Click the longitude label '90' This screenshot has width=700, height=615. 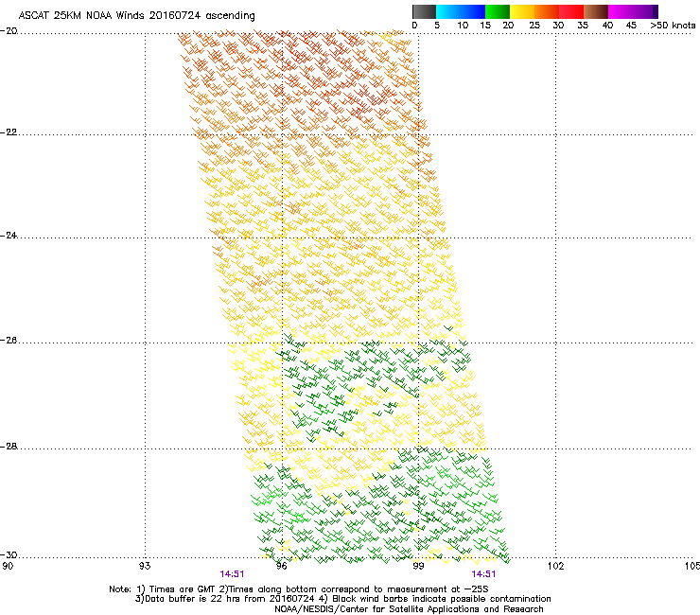8,566
